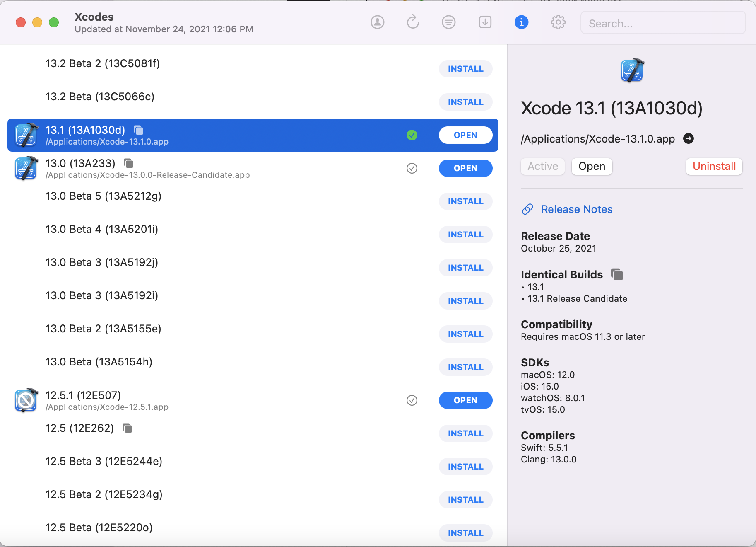
Task: Toggle the blue info panel icon
Action: [521, 22]
